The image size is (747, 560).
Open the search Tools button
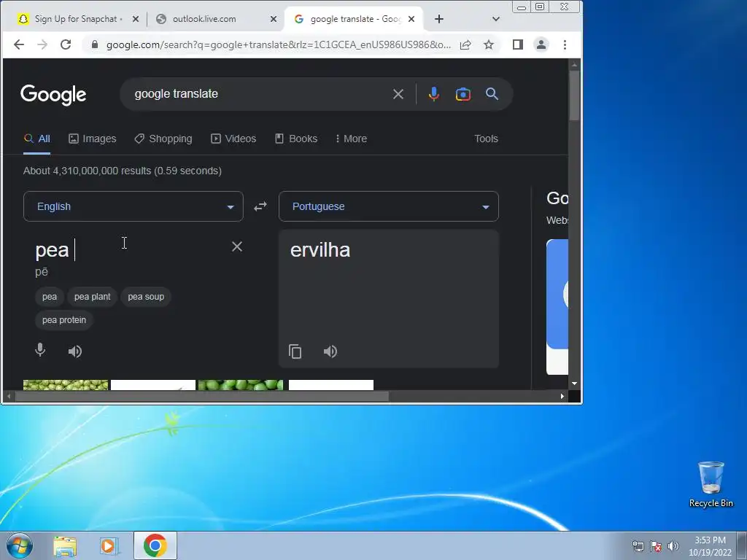[x=486, y=139]
